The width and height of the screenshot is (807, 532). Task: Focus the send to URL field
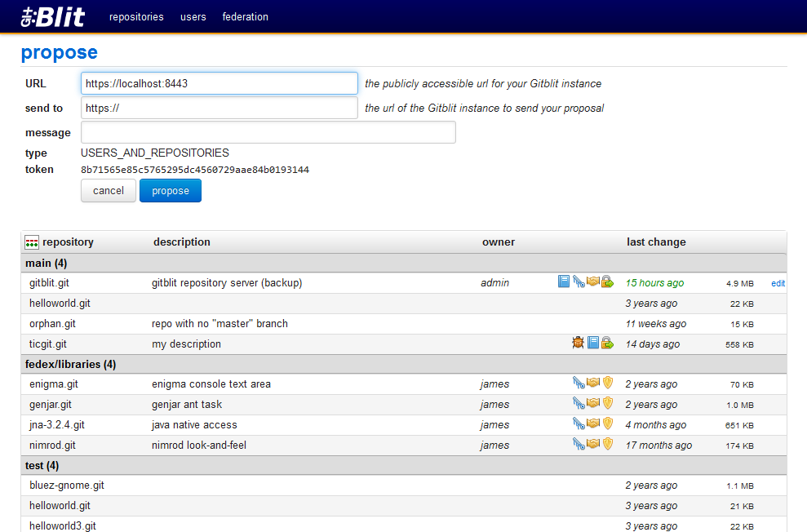pyautogui.click(x=219, y=108)
